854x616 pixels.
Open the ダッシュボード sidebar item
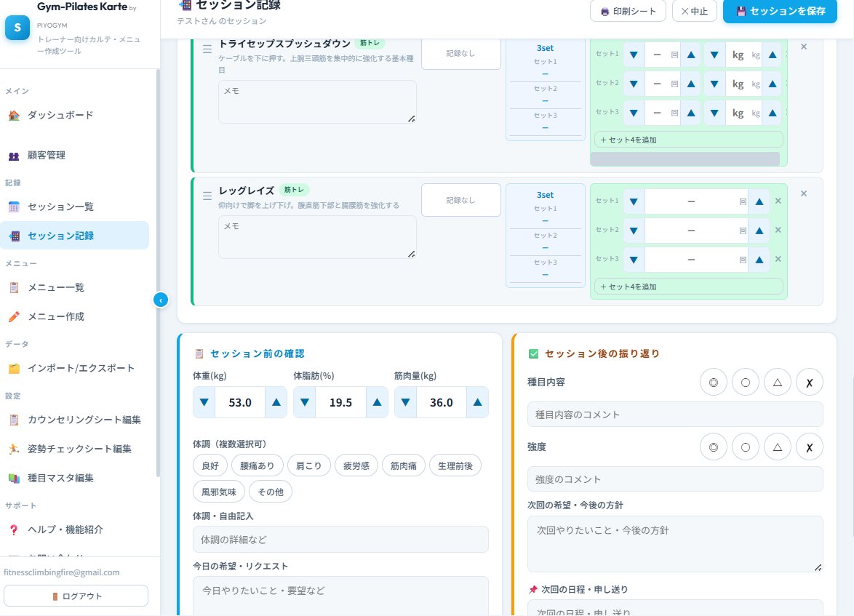[75, 115]
